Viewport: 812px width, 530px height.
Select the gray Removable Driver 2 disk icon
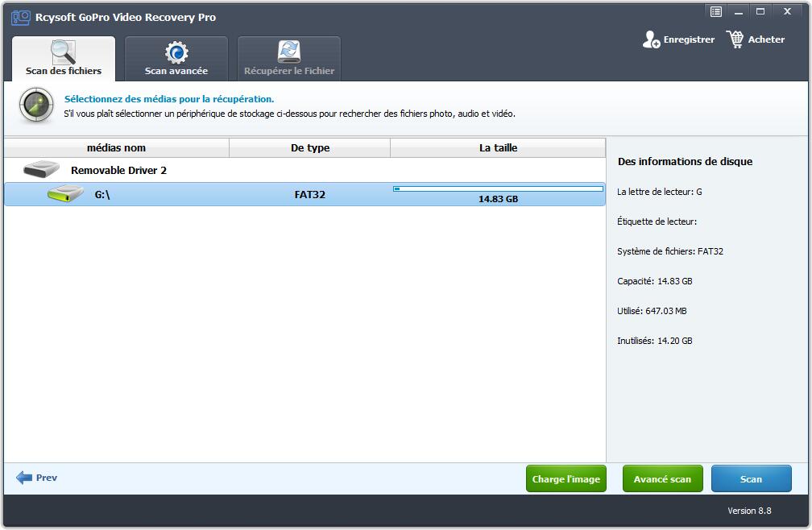41,170
